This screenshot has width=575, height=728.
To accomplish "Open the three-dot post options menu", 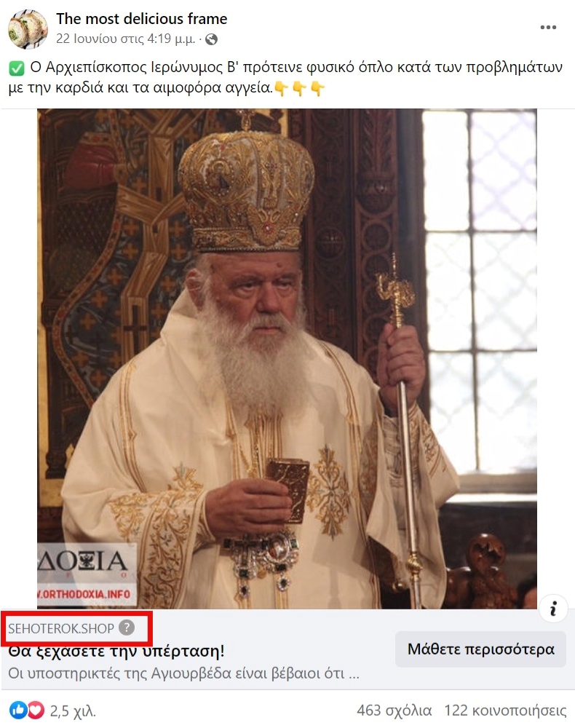I will click(548, 28).
